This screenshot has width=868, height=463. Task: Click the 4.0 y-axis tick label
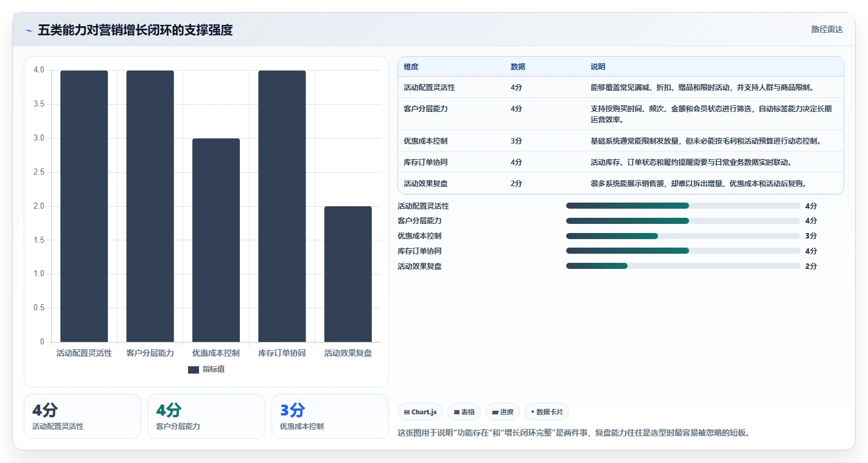(39, 70)
